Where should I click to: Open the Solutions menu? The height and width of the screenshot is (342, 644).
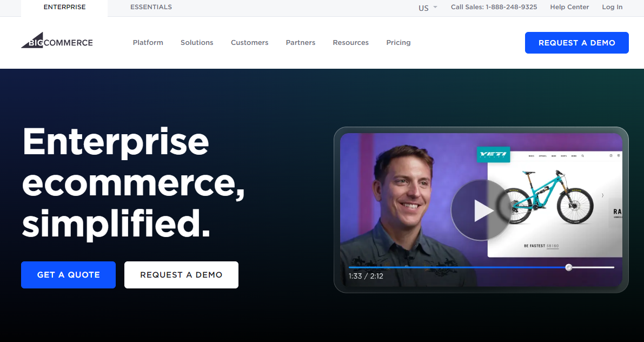tap(197, 42)
